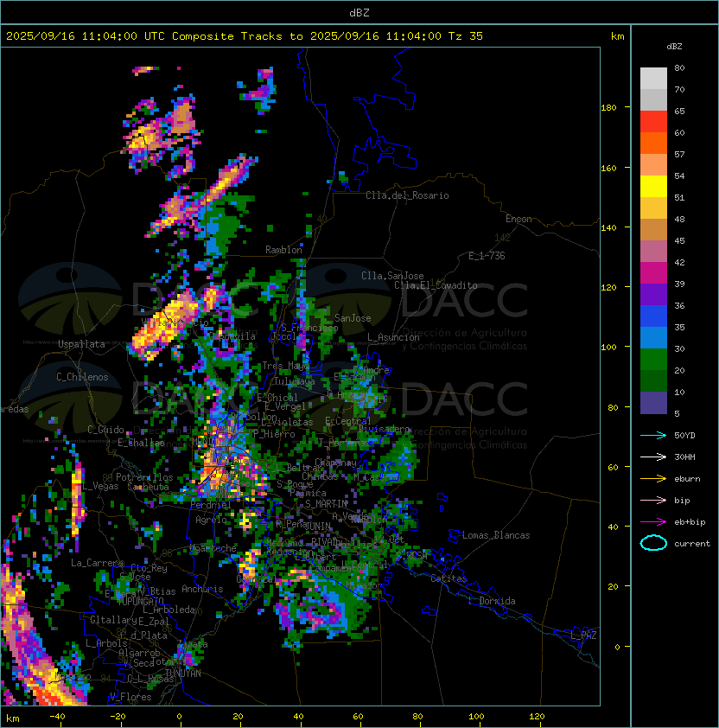Click the 'Agrelo' map label
Viewport: 719px width, 728px height.
tap(211, 520)
